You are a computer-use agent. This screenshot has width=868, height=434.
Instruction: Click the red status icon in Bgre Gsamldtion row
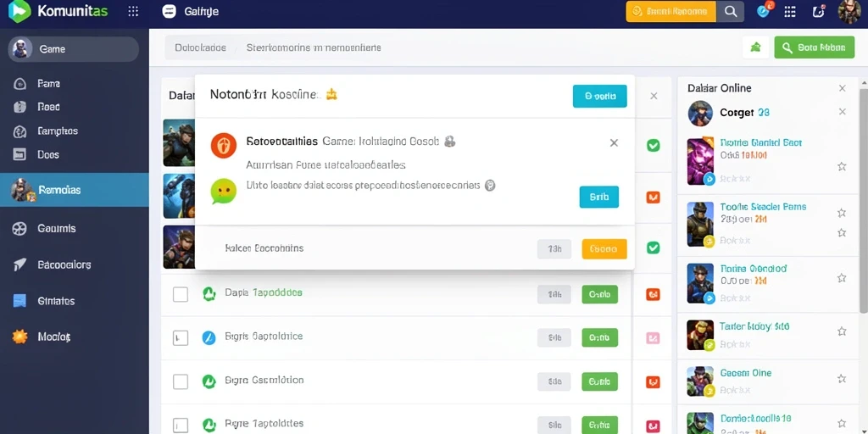pos(654,381)
